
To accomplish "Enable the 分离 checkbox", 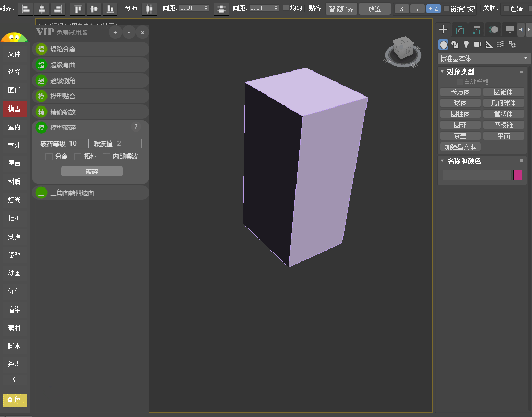I will coord(49,157).
